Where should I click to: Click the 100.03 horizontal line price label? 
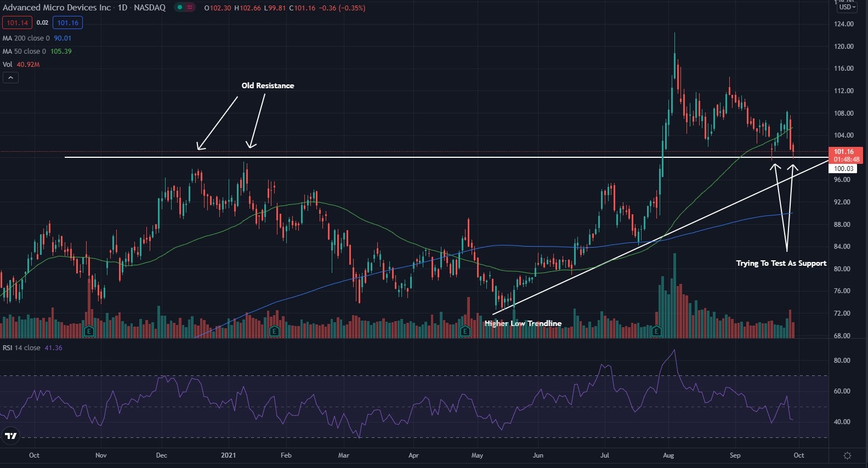(843, 169)
